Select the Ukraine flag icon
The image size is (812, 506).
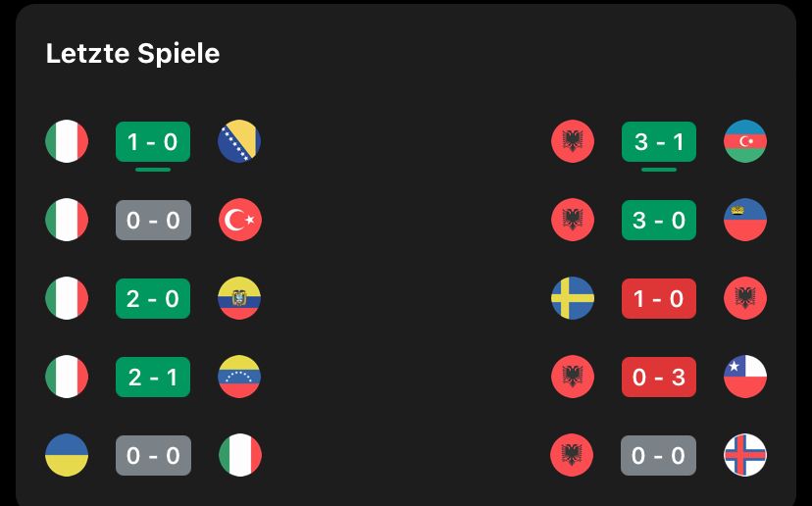coord(67,455)
